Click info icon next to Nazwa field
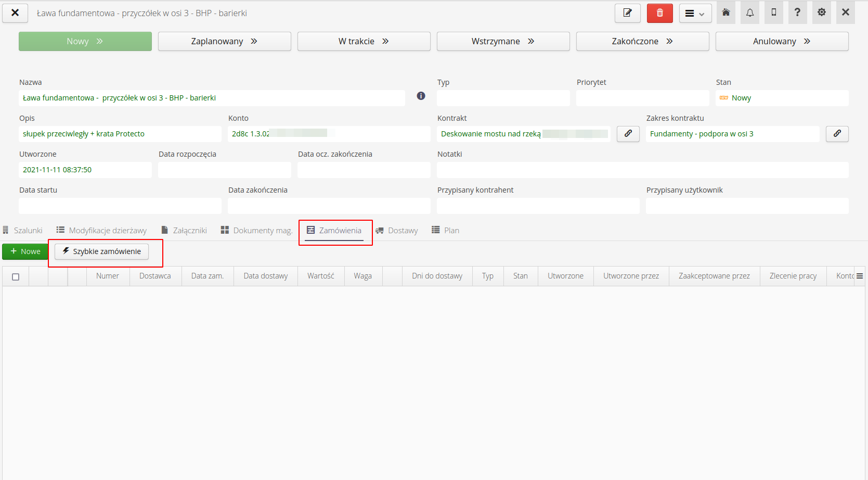The image size is (868, 480). [x=421, y=96]
